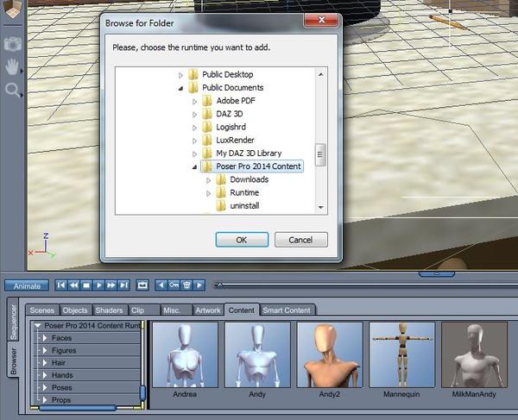518x420 pixels.
Task: Expand Public Desktop folder
Action: tap(180, 75)
